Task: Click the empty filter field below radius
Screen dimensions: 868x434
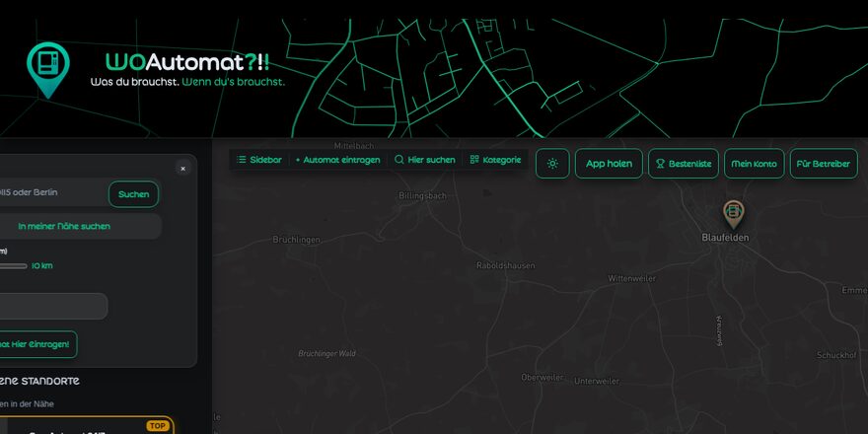Action: point(53,306)
